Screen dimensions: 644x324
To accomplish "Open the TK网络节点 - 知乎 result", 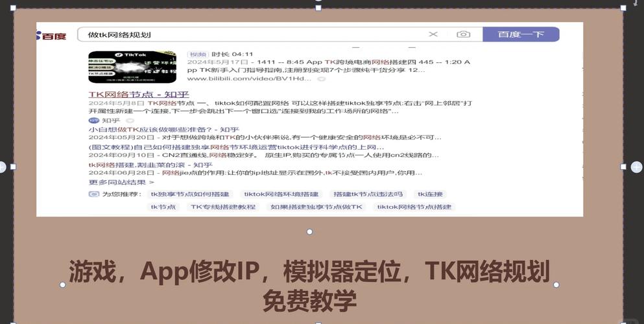I will pyautogui.click(x=139, y=95).
